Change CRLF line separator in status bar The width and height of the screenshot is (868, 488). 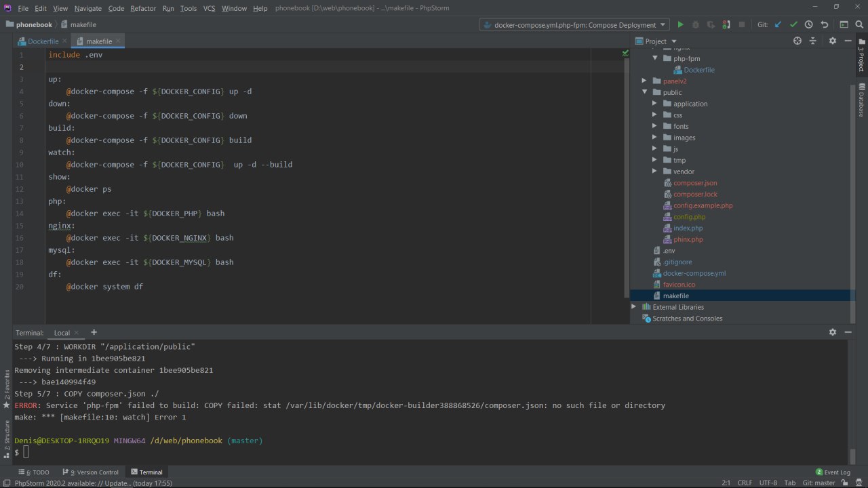point(745,483)
